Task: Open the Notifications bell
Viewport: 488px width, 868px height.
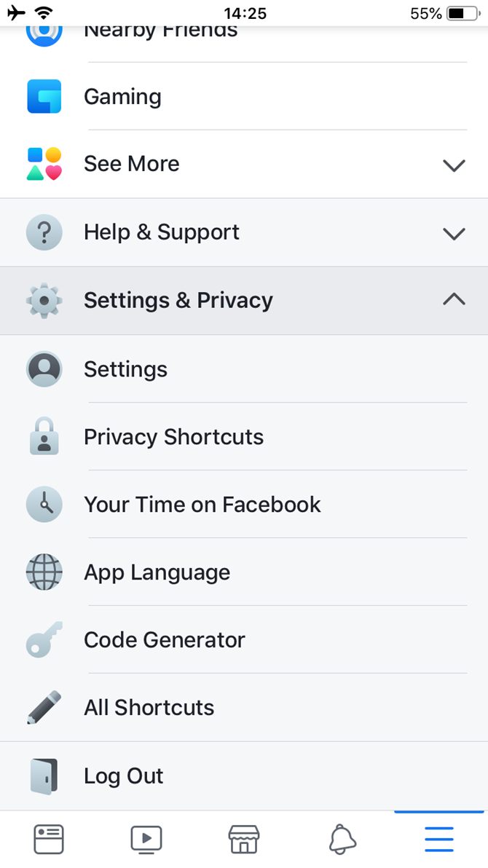Action: tap(342, 838)
